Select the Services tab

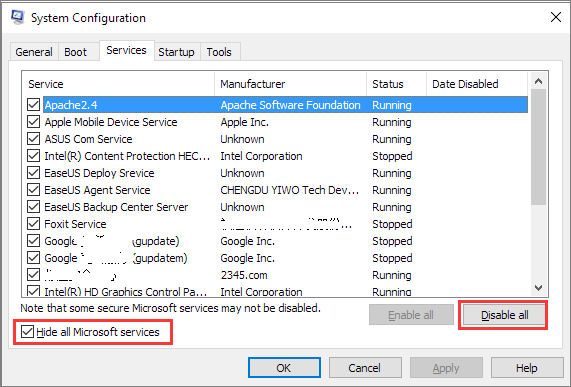tap(126, 50)
